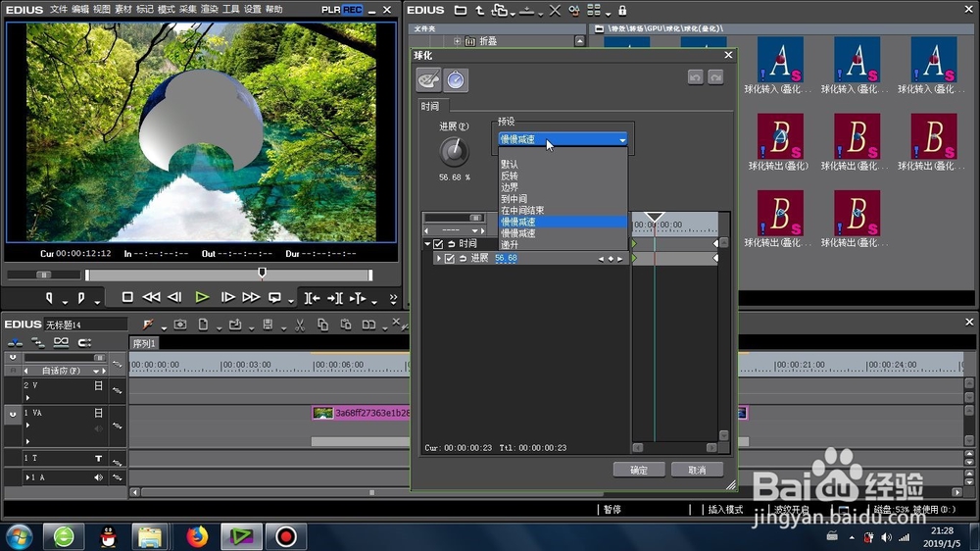980x551 pixels.
Task: Click the folder-up icon in the bin toolbar
Action: click(x=480, y=10)
